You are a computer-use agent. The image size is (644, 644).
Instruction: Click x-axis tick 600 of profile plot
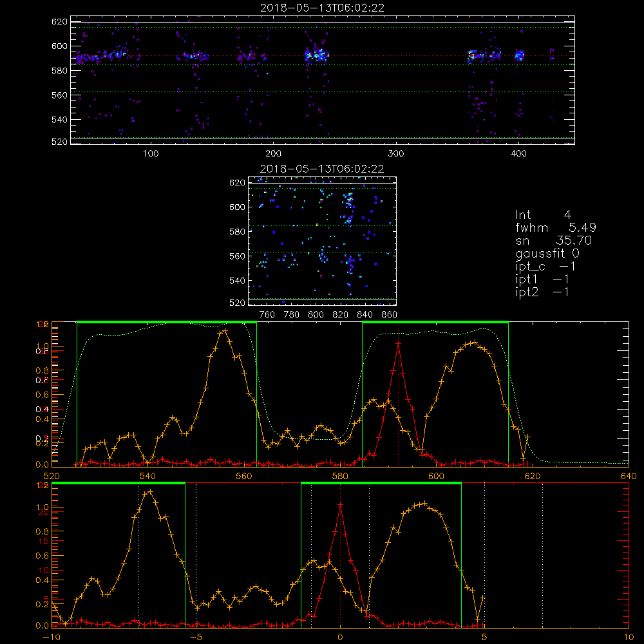tap(436, 476)
